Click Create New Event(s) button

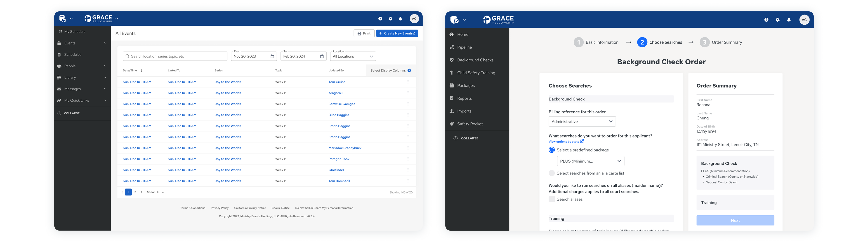[397, 34]
